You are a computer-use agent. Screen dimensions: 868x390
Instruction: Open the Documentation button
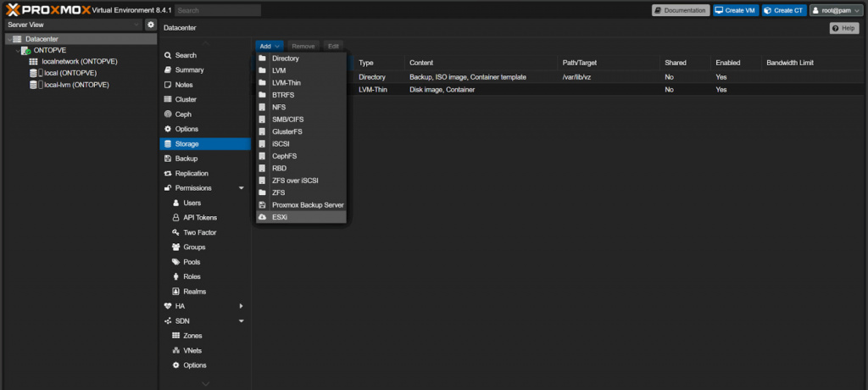coord(681,10)
